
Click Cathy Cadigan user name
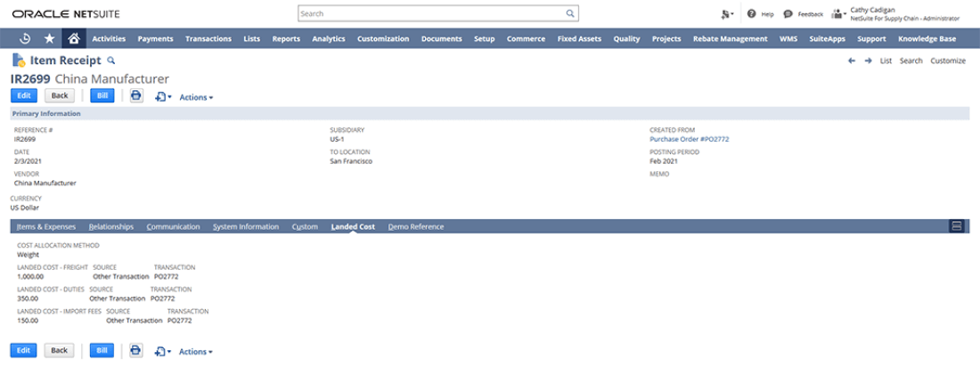(x=873, y=10)
